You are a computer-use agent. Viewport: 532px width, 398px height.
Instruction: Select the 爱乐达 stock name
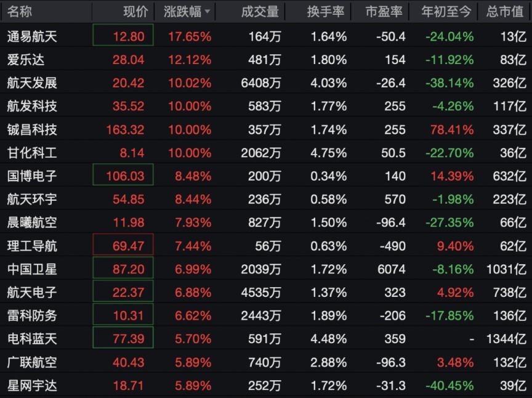[x=26, y=60]
